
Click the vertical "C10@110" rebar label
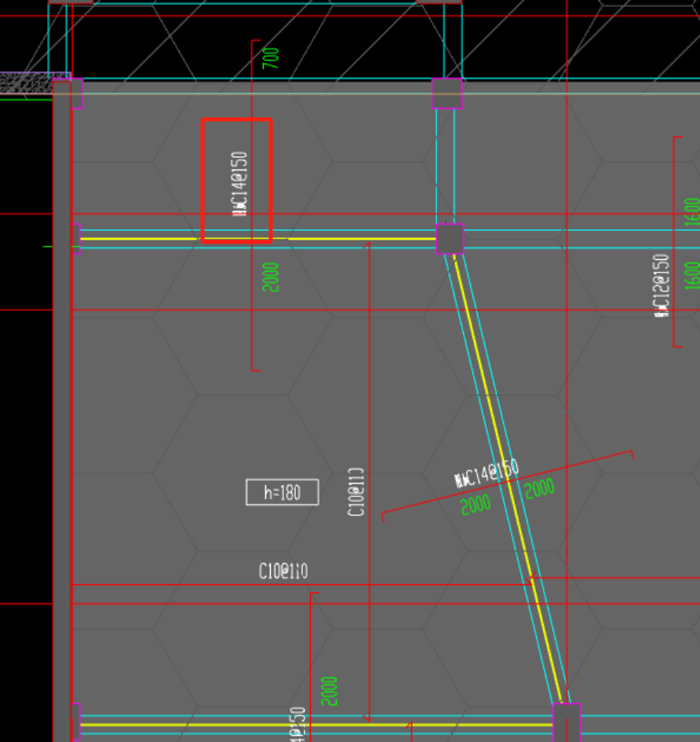point(355,492)
